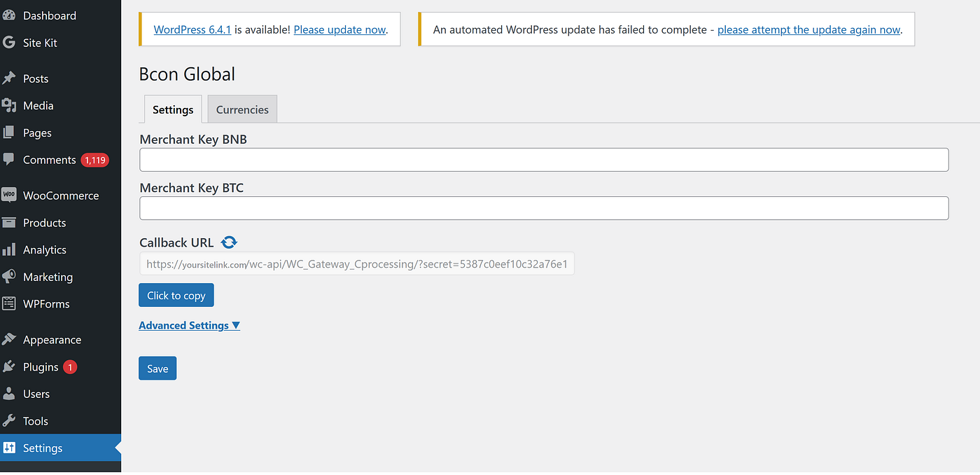The height and width of the screenshot is (475, 980).
Task: Open Products menu item
Action: tap(44, 223)
